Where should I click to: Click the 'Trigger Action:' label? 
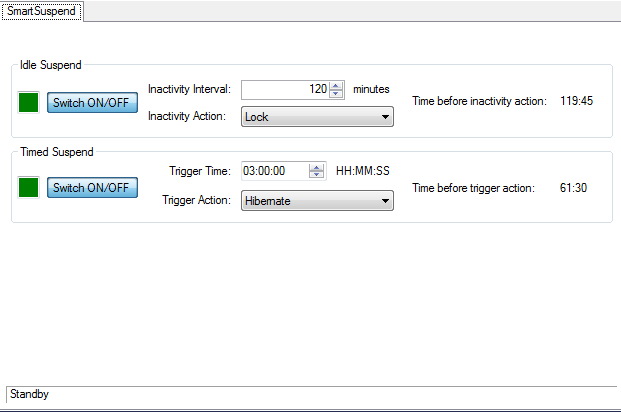pos(196,200)
